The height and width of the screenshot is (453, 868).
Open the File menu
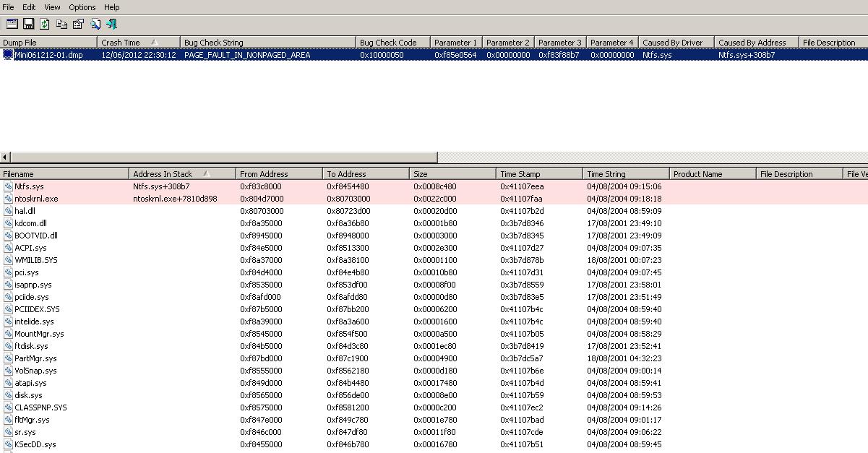(8, 7)
